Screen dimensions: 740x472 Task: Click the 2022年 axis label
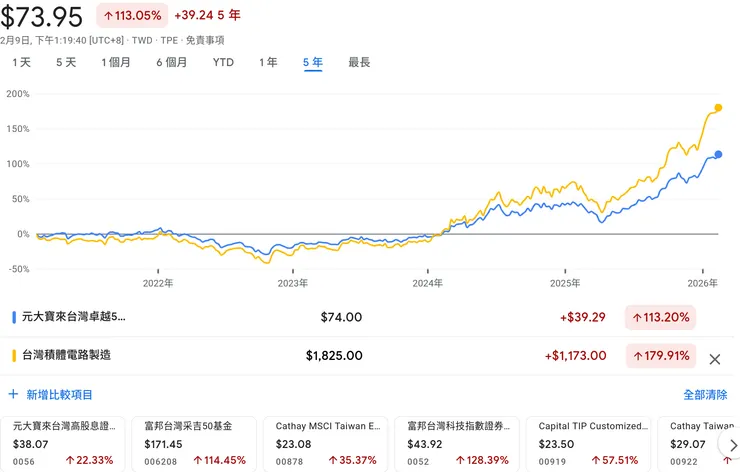coord(158,283)
